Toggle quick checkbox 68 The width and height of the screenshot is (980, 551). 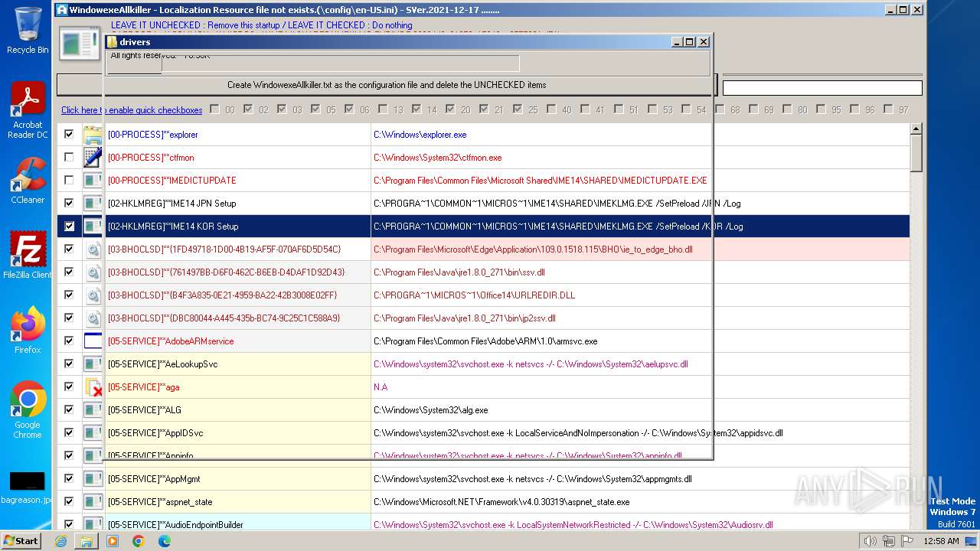click(720, 109)
